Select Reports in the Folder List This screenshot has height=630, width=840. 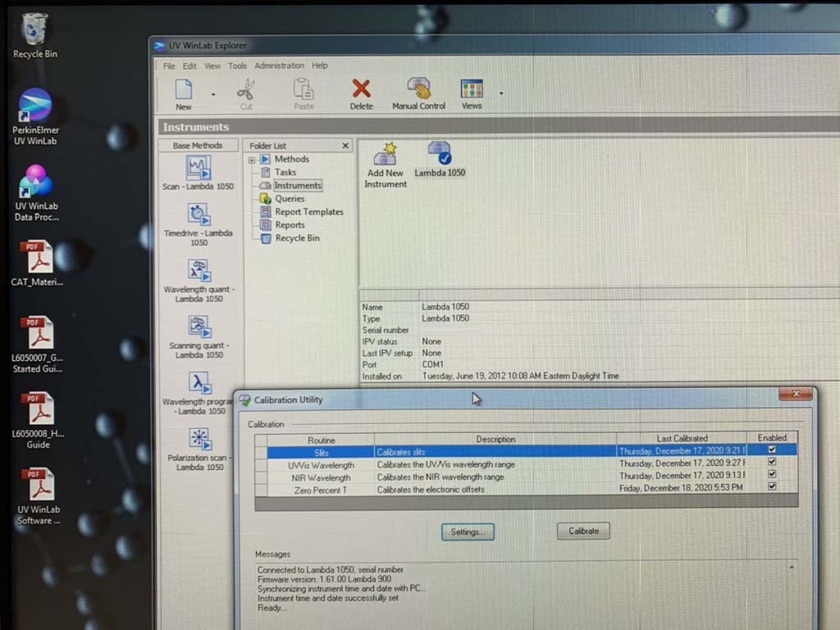pos(290,225)
